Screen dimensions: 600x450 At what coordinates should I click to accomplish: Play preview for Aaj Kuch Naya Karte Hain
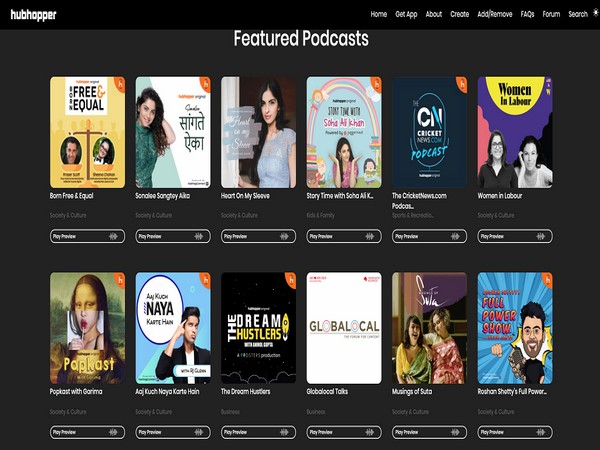(x=173, y=432)
